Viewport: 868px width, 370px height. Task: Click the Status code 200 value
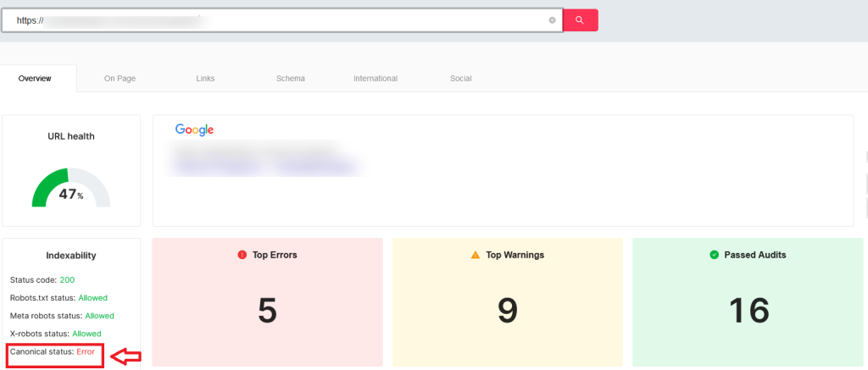(x=67, y=280)
